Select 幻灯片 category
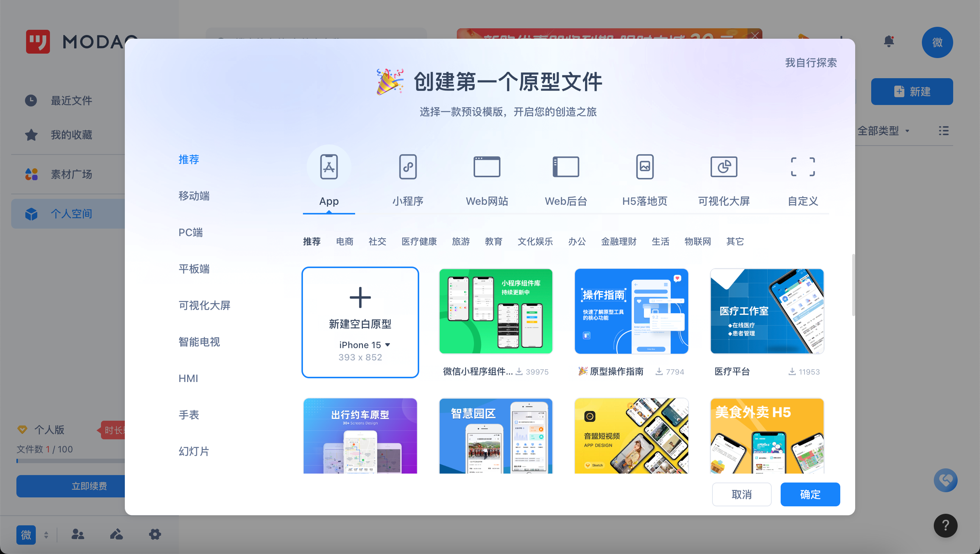This screenshot has height=554, width=980. 194,451
